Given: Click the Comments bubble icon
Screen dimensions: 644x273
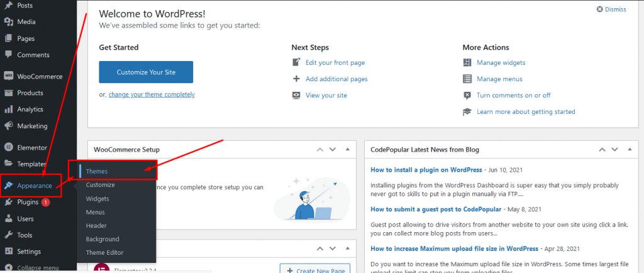Looking at the screenshot, I should tap(8, 55).
